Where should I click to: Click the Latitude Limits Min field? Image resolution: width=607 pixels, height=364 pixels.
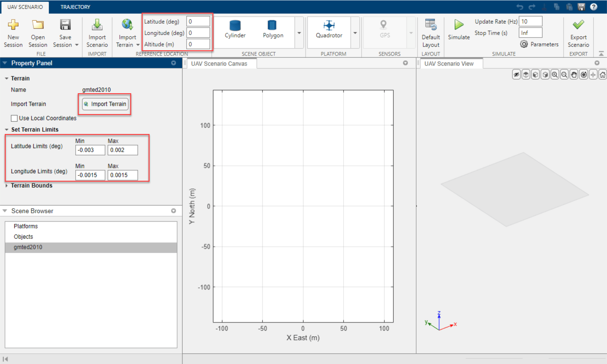(90, 150)
